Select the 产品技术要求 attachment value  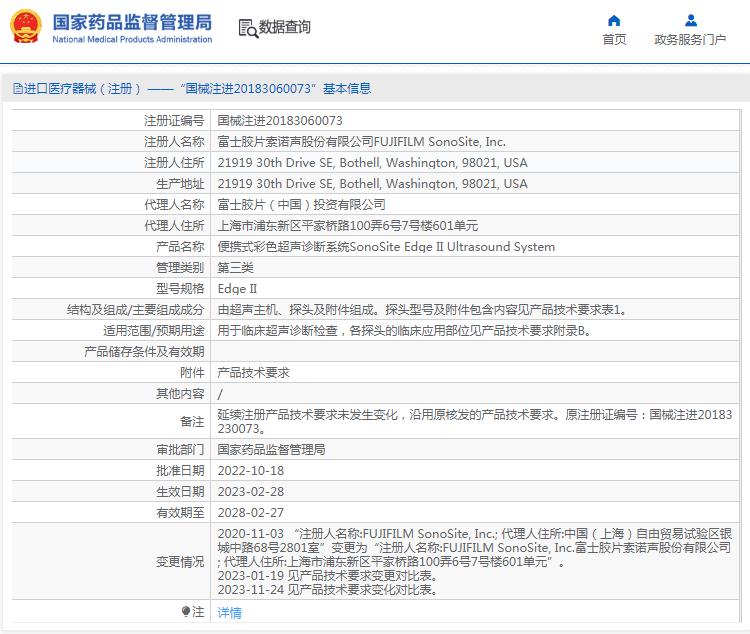[x=254, y=373]
